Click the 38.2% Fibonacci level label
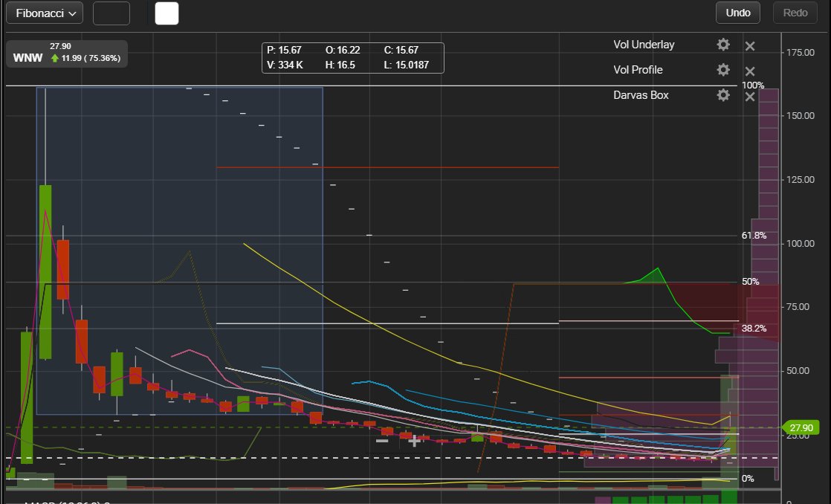 pyautogui.click(x=753, y=327)
